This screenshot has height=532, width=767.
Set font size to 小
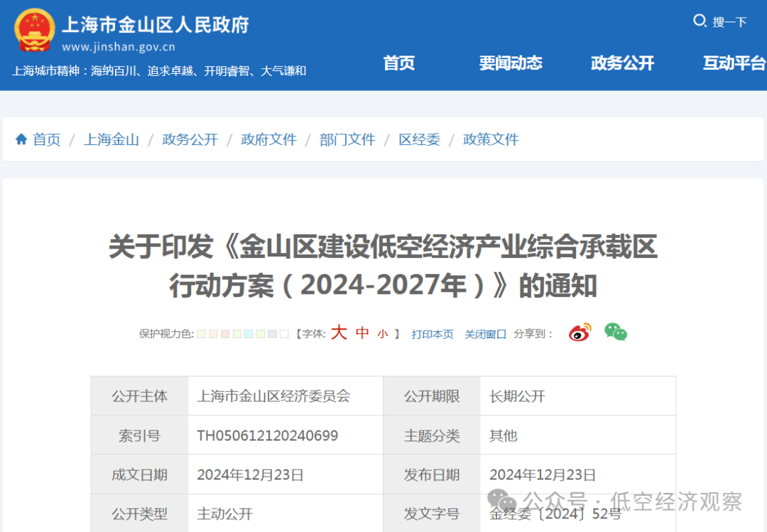(x=383, y=334)
